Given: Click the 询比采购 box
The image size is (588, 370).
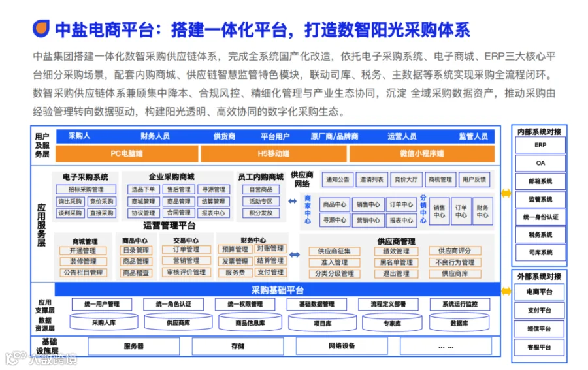Looking at the screenshot, I should pyautogui.click(x=70, y=202).
